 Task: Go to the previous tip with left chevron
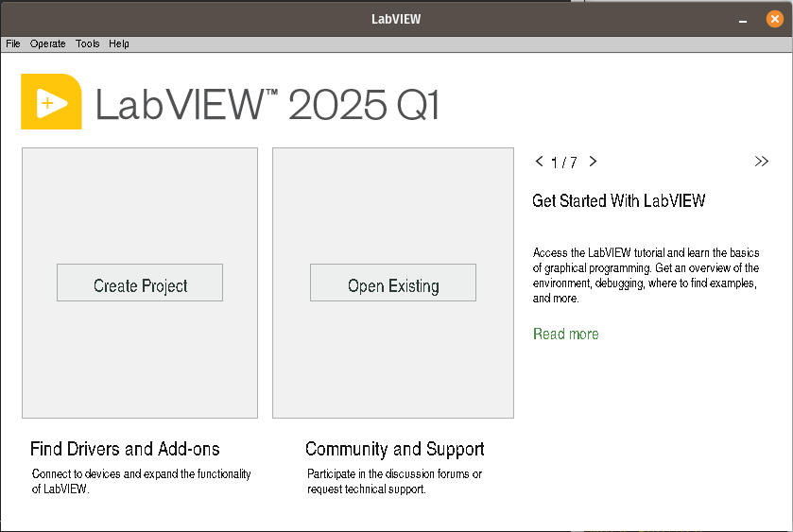[539, 162]
